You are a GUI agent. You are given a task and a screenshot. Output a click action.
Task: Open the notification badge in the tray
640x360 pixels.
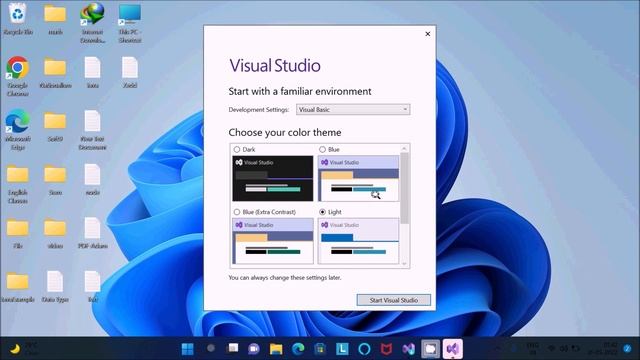click(x=627, y=349)
